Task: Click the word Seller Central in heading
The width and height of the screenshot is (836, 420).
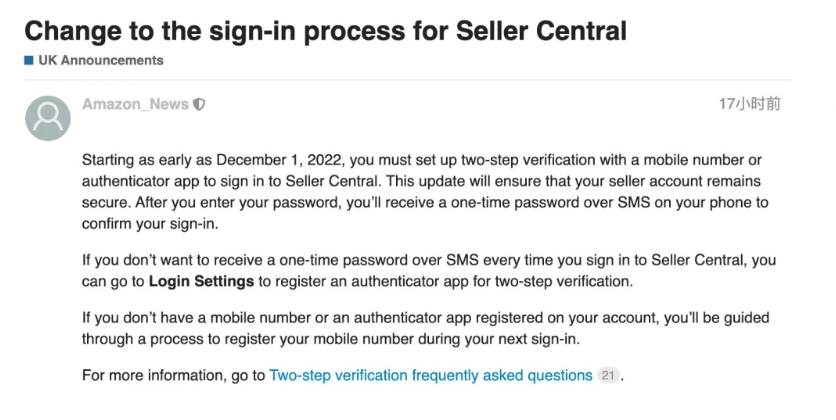Action: point(541,31)
